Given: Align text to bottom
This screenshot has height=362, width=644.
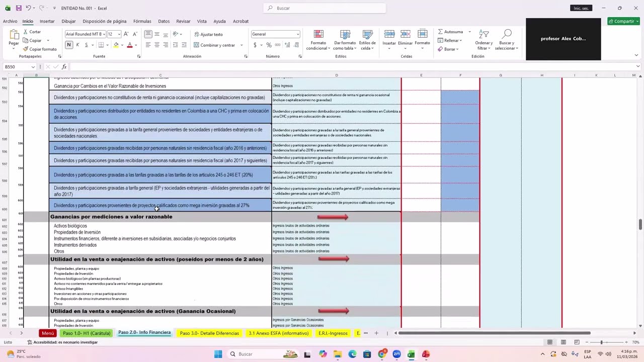Looking at the screenshot, I should click(x=166, y=34).
